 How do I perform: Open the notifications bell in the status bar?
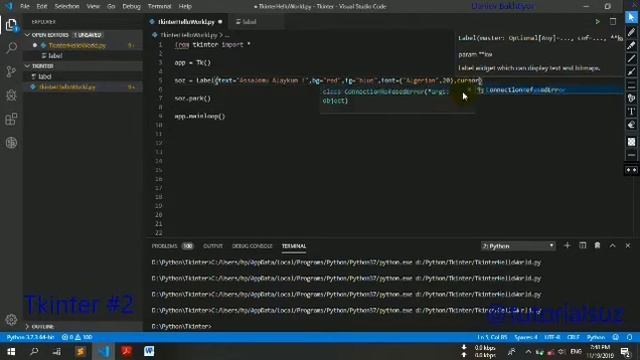pos(629,337)
